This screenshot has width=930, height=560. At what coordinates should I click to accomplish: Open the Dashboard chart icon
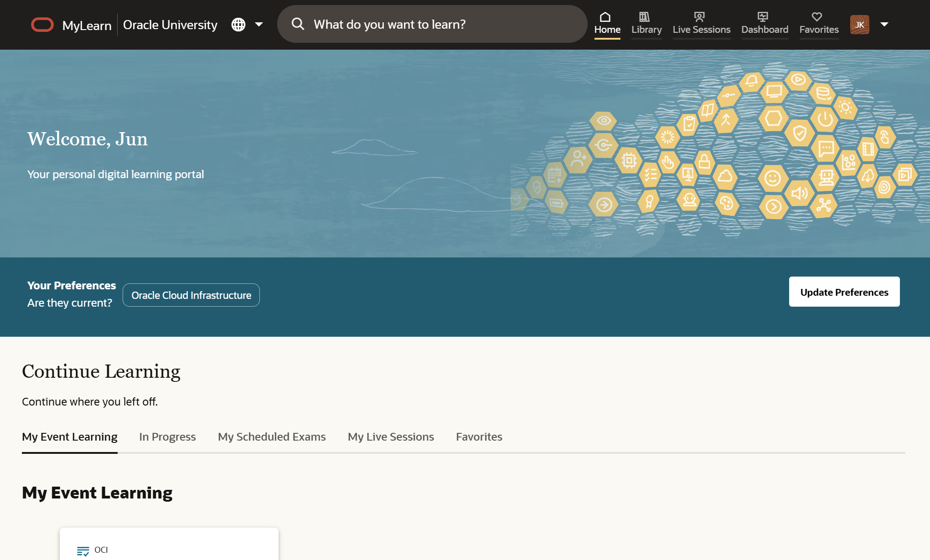coord(763,17)
